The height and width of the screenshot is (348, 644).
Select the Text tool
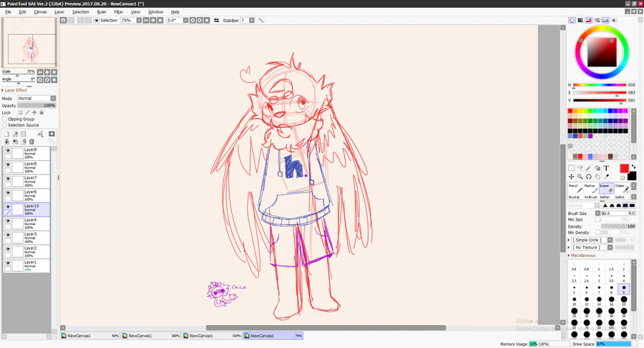(x=606, y=168)
